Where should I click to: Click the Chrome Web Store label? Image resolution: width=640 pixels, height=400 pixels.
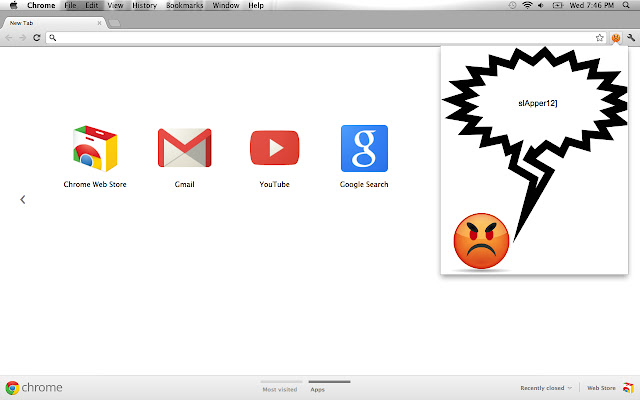click(x=95, y=184)
